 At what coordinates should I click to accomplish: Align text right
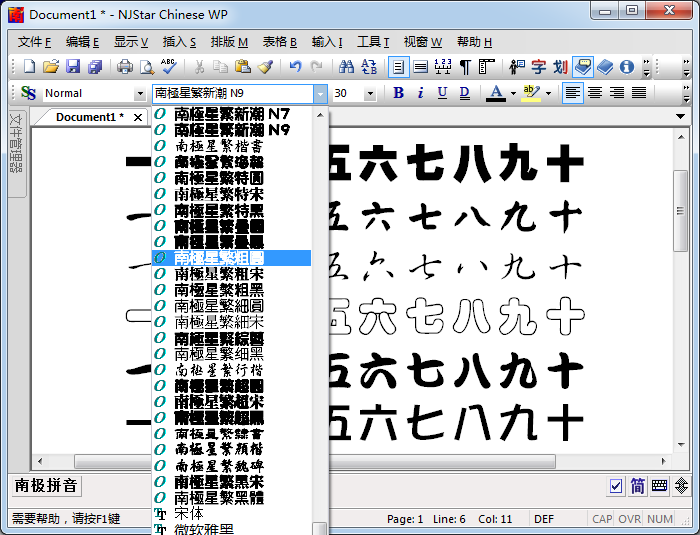click(617, 93)
